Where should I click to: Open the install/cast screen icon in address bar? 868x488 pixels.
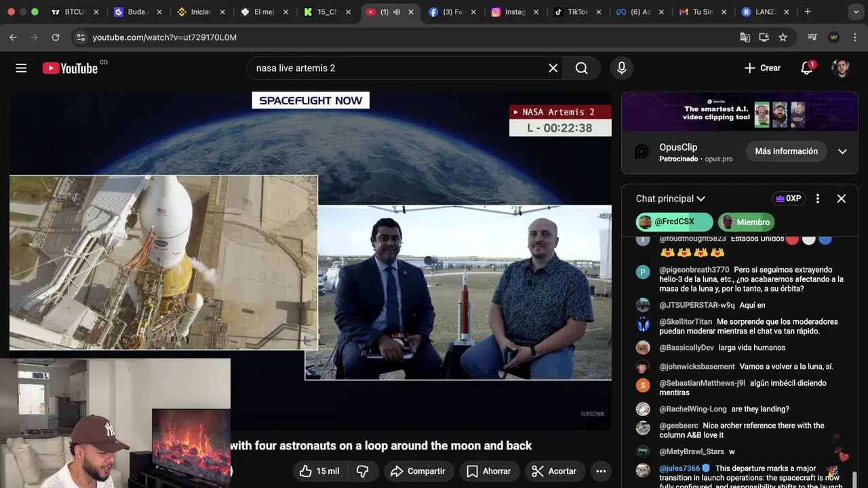[x=764, y=37]
